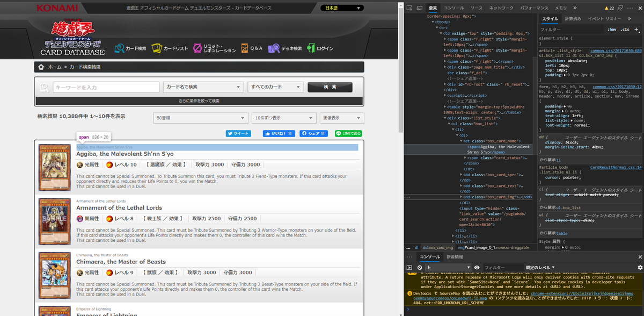The image size is (644, 316).
Task: Open Q & A navigation item
Action: (x=252, y=48)
